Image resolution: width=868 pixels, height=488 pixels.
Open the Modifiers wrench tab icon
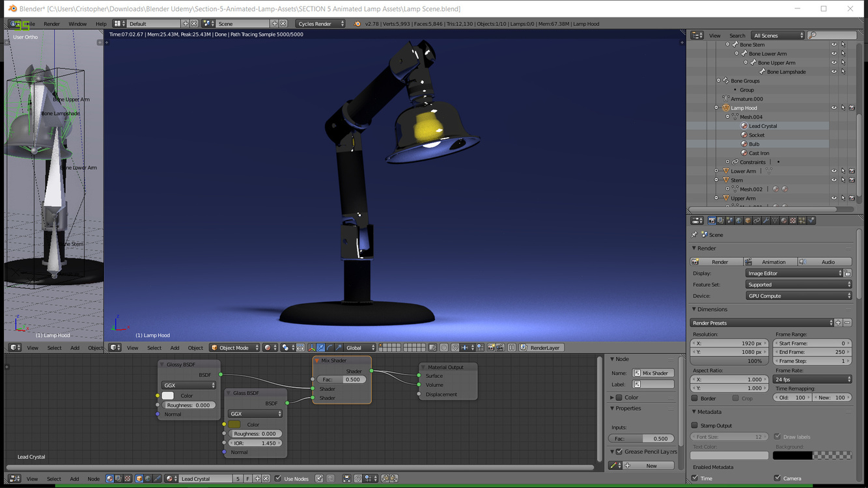[766, 221]
